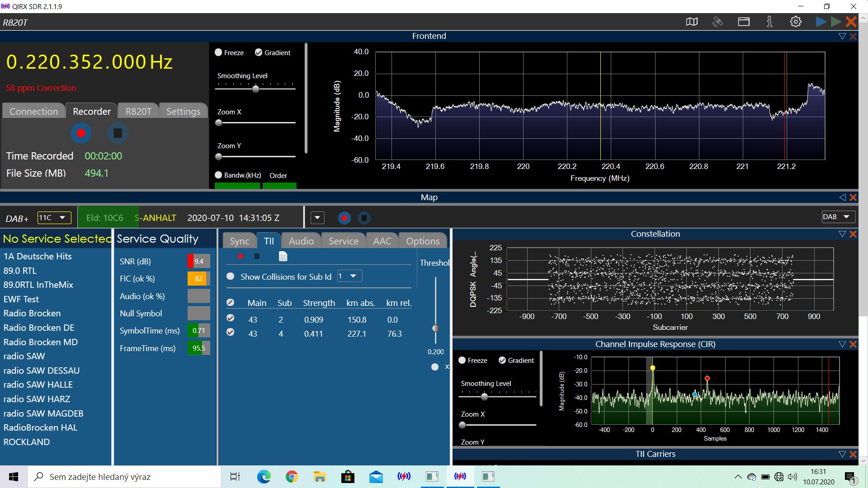The image size is (868, 488).
Task: Open Sub Id number dropdown
Action: point(349,276)
